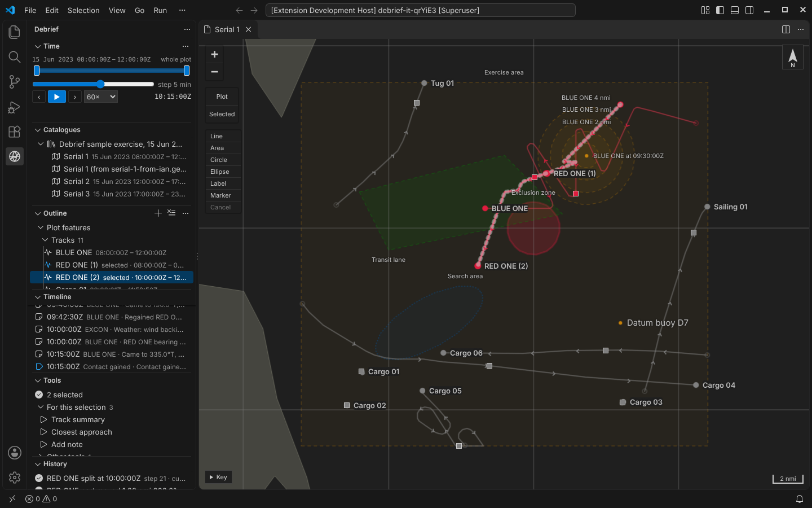
Task: Step the time forward with next arrow
Action: [x=75, y=97]
